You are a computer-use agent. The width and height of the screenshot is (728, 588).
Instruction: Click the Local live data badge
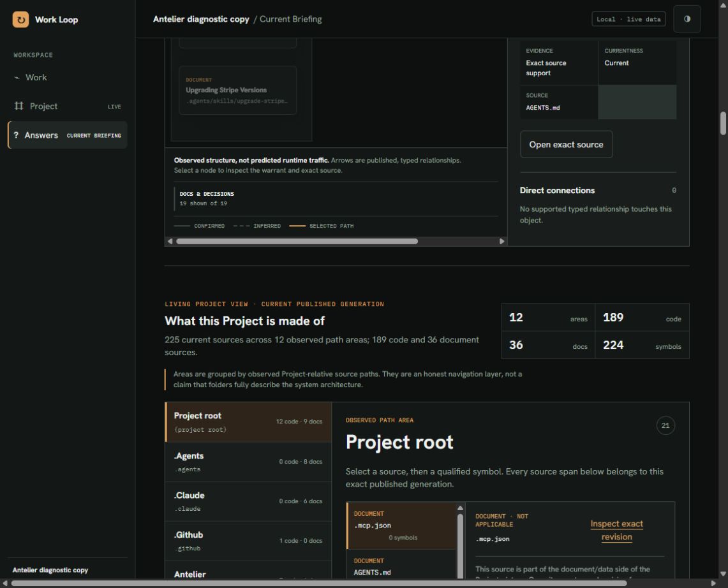pyautogui.click(x=628, y=19)
